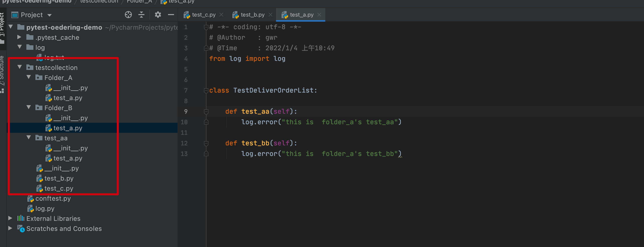Viewport: 644px width, 247px height.
Task: Switch to test_b.py editor tab
Action: click(252, 15)
